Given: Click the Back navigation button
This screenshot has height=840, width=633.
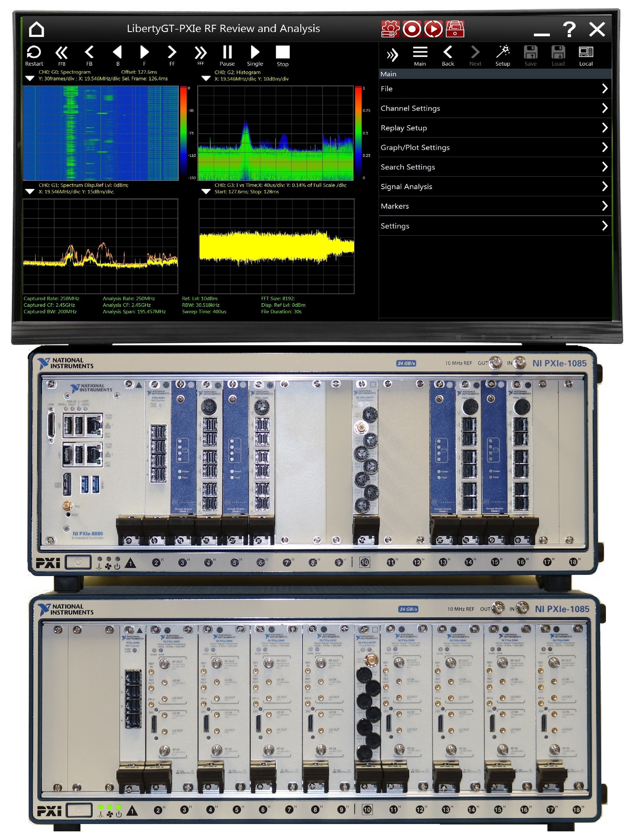Looking at the screenshot, I should pyautogui.click(x=447, y=53).
